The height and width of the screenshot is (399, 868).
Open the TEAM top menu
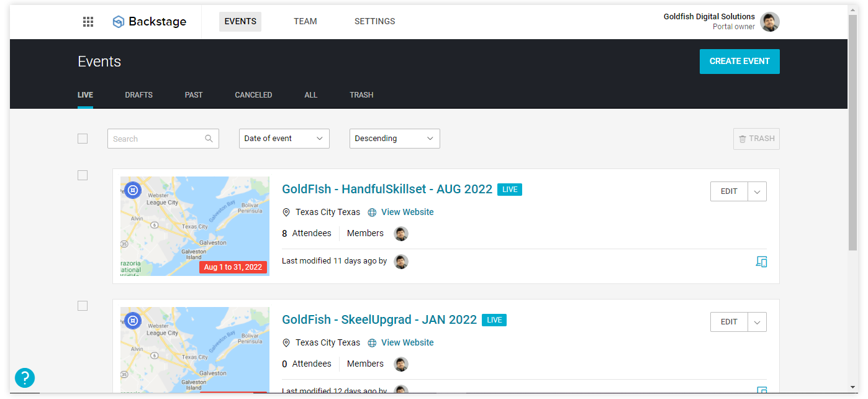click(x=305, y=22)
